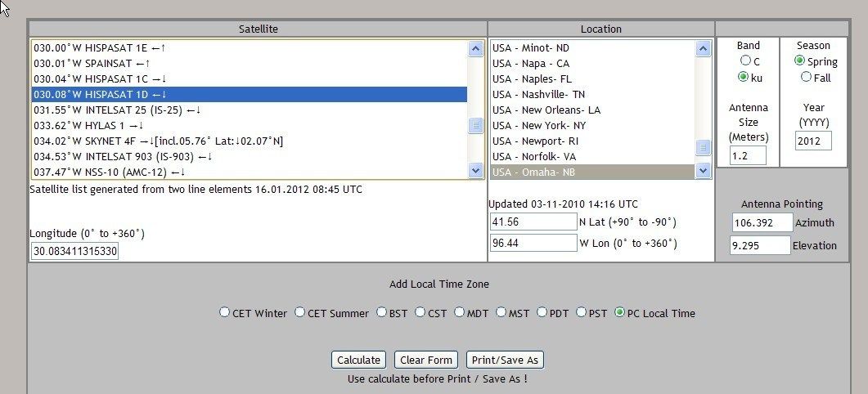The height and width of the screenshot is (394, 868).
Task: Select USA - Nashville- TN location
Action: coord(592,95)
